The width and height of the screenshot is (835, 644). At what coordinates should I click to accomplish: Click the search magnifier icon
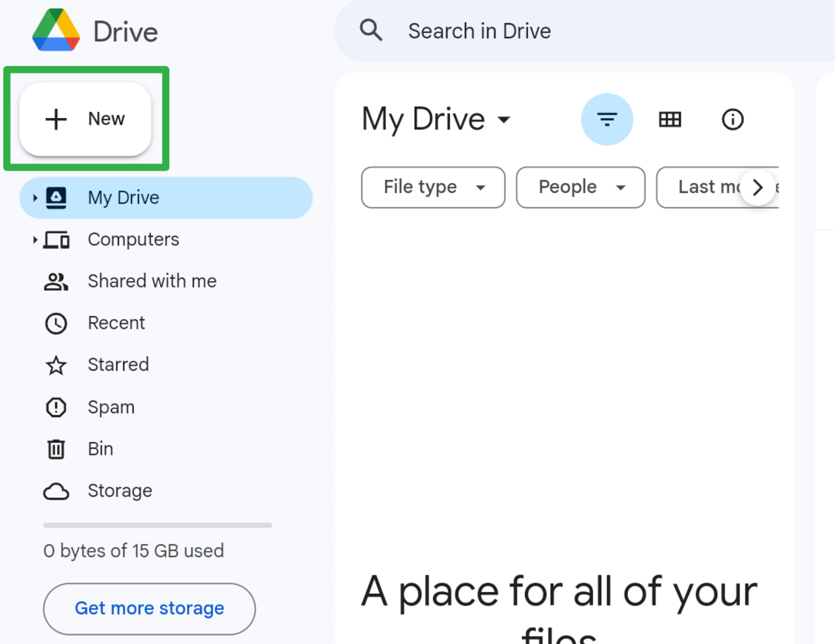pos(371,30)
